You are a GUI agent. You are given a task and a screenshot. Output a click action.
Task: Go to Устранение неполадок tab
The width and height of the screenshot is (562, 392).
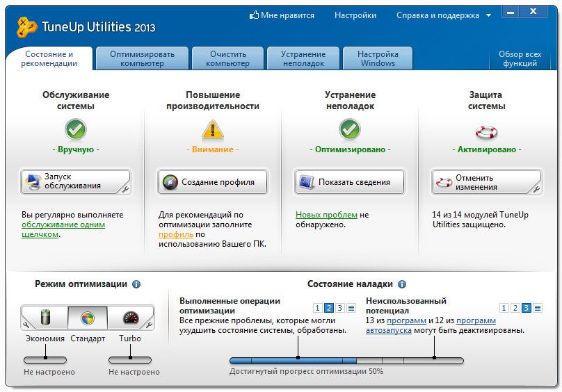pyautogui.click(x=303, y=58)
